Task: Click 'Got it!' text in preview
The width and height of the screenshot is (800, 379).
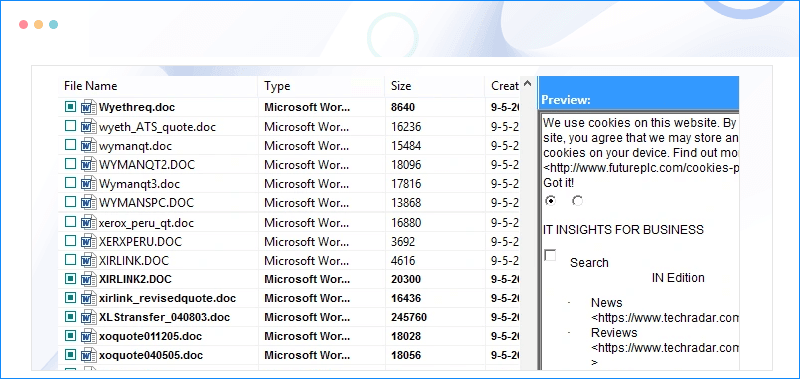Action: click(x=559, y=183)
